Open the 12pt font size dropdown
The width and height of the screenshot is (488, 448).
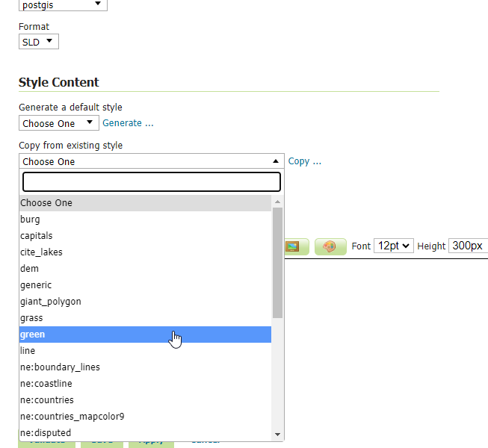coord(393,246)
